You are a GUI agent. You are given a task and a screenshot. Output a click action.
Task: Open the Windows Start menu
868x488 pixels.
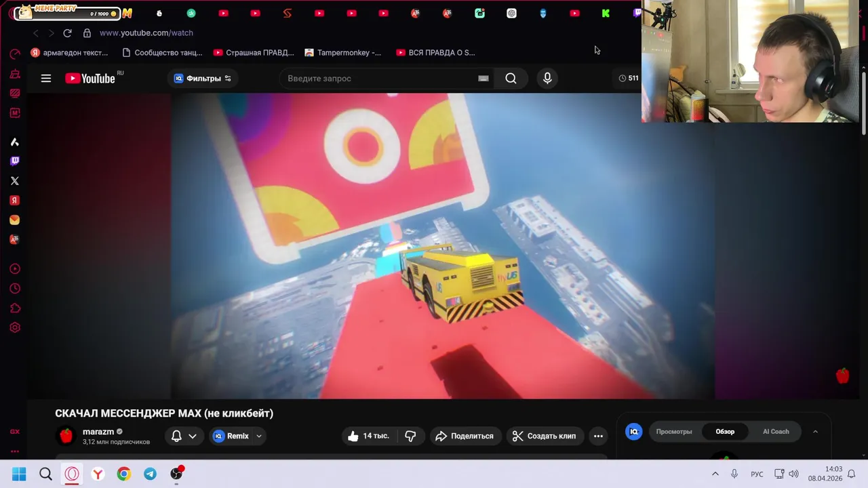coord(19,474)
